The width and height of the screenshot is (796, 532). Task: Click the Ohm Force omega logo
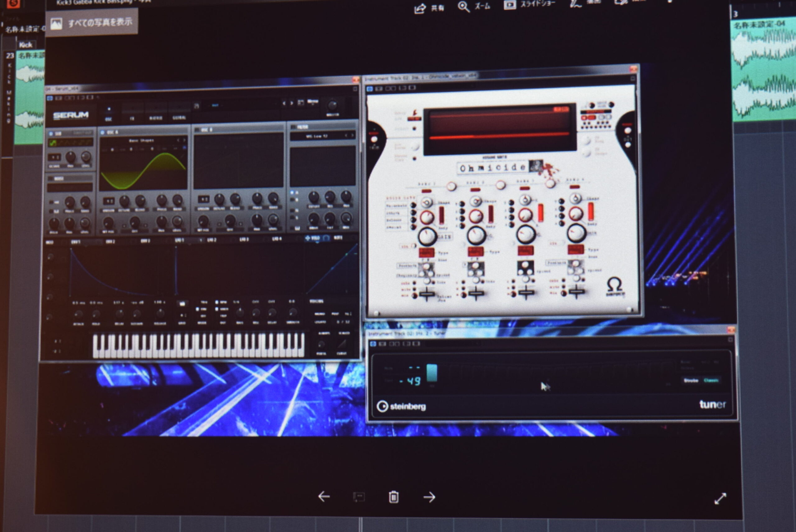[x=615, y=286]
